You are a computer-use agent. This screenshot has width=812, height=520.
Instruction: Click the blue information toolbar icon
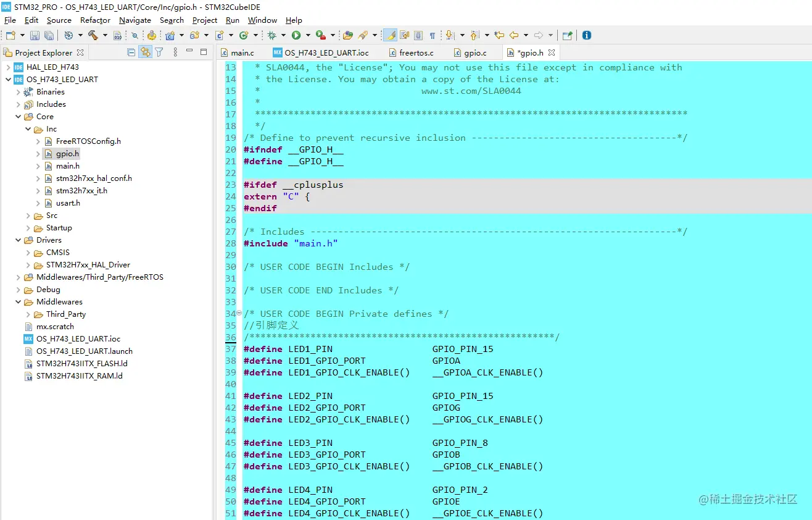[x=587, y=36]
